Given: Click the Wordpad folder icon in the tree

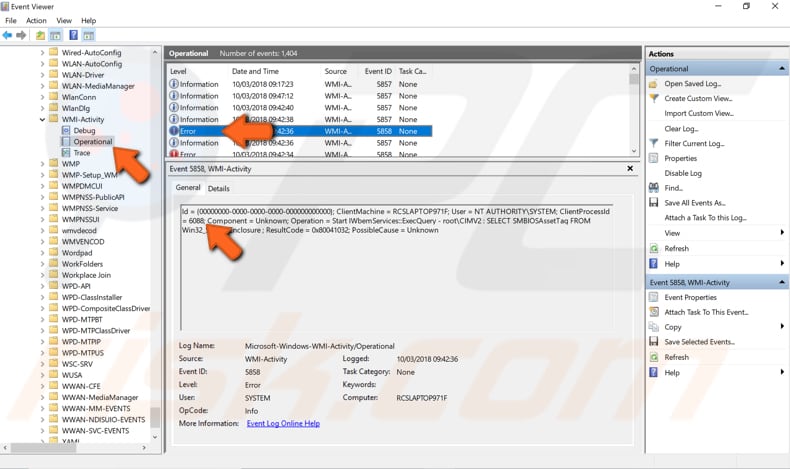Looking at the screenshot, I should (54, 252).
